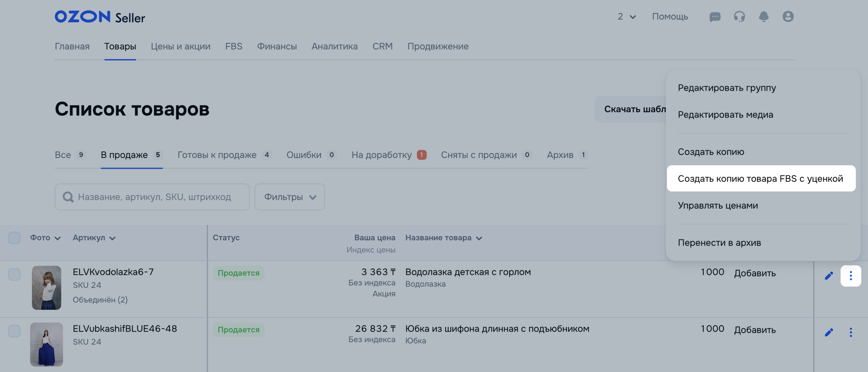Open the Архив filter tab
The height and width of the screenshot is (372, 868).
pyautogui.click(x=567, y=155)
